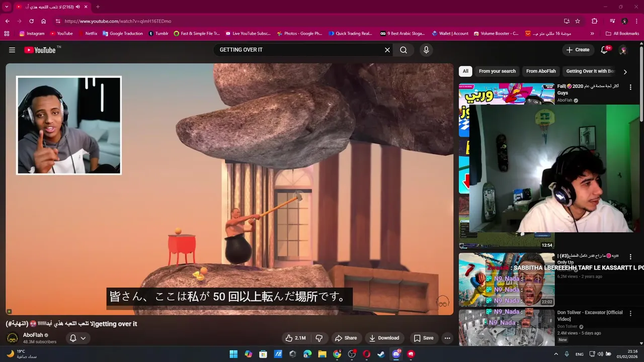Select Getting Over It with Be chip

pos(590,71)
